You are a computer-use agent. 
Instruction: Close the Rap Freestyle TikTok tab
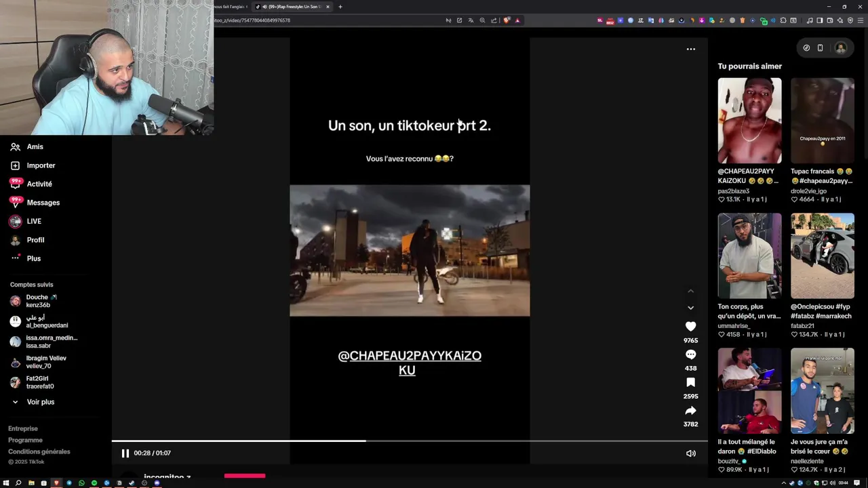tap(328, 7)
